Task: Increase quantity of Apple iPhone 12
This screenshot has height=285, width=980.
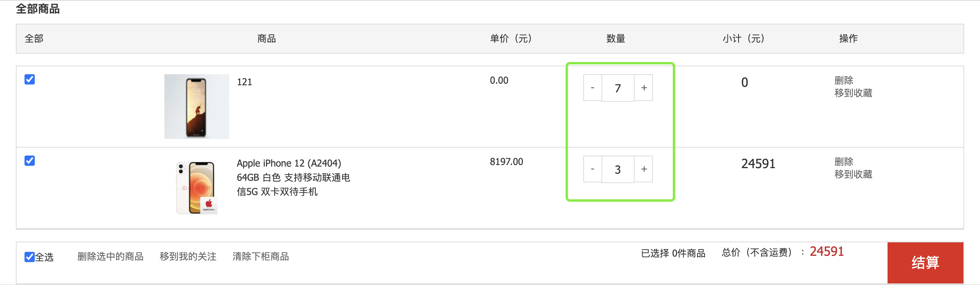Action: pos(644,169)
